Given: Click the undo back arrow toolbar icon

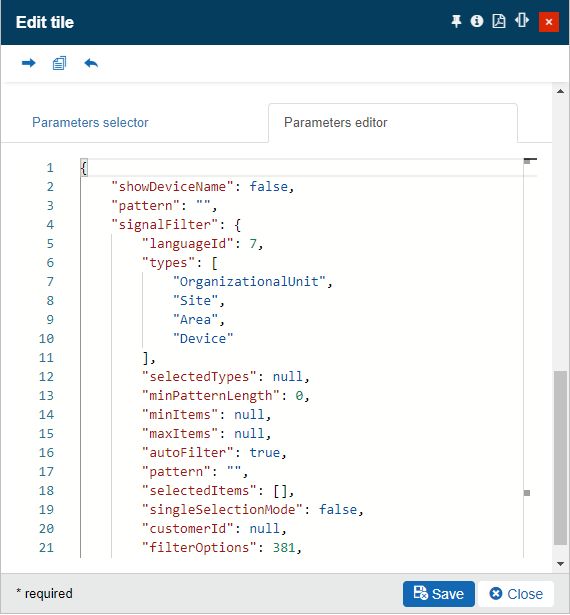Looking at the screenshot, I should pyautogui.click(x=91, y=63).
